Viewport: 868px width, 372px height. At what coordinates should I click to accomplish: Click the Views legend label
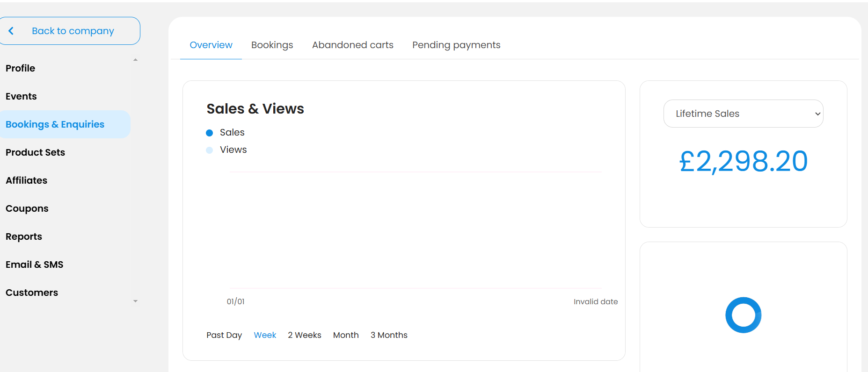233,150
